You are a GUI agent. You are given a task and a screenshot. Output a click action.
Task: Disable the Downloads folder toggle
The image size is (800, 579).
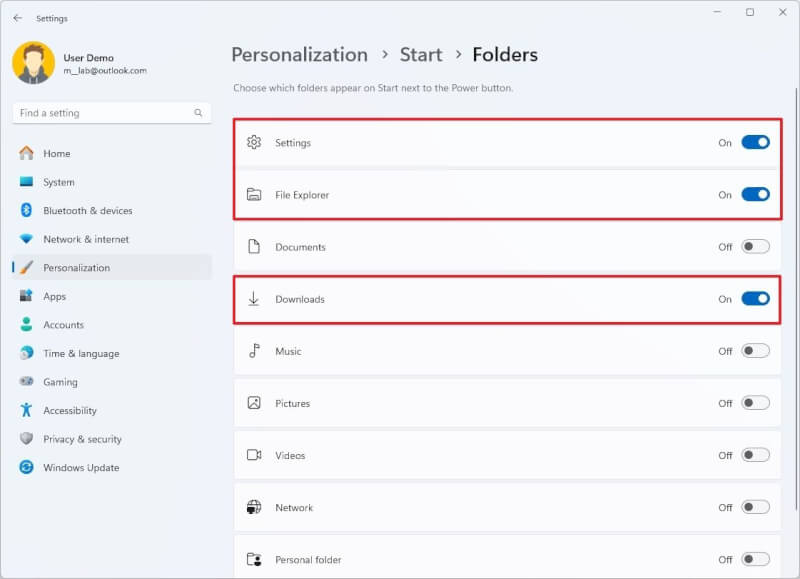756,298
